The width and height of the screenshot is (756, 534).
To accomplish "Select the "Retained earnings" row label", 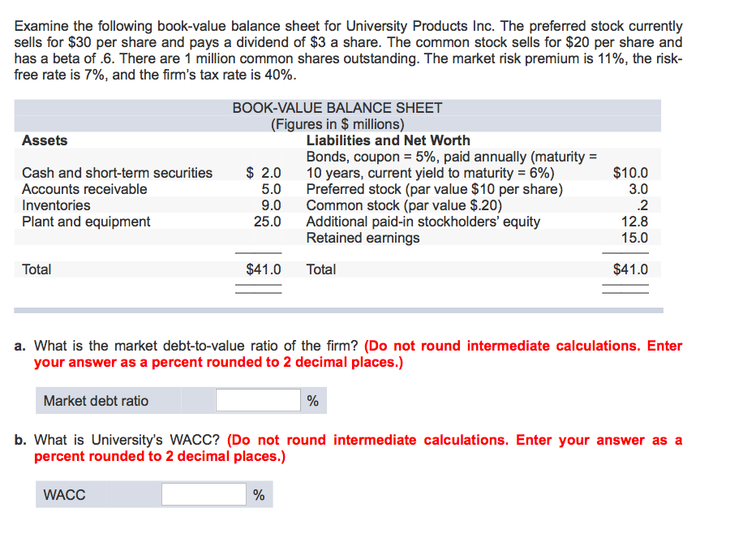I will [363, 238].
